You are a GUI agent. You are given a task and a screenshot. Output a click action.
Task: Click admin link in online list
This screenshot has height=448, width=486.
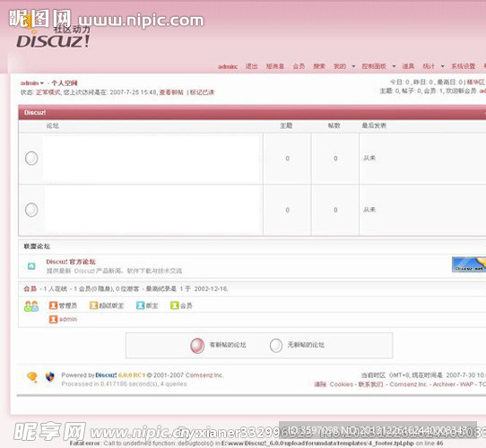[x=68, y=319]
